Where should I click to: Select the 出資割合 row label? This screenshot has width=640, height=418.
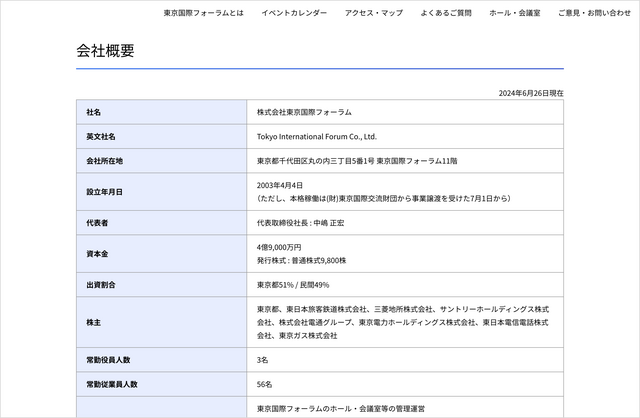[x=101, y=285]
